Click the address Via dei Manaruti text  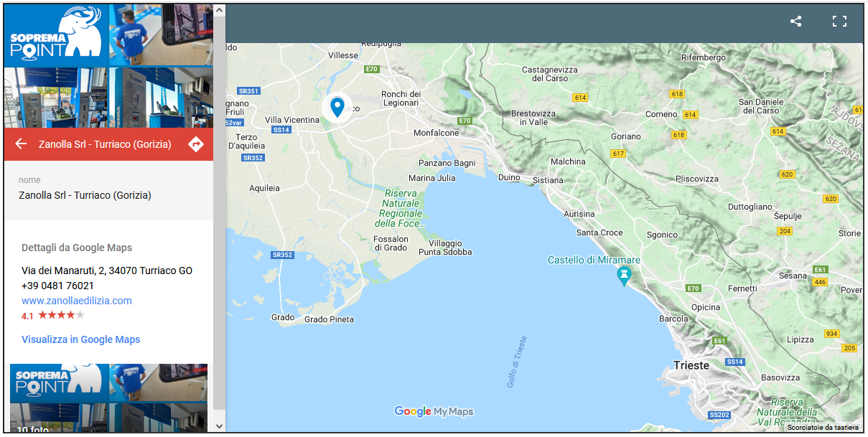(x=107, y=271)
